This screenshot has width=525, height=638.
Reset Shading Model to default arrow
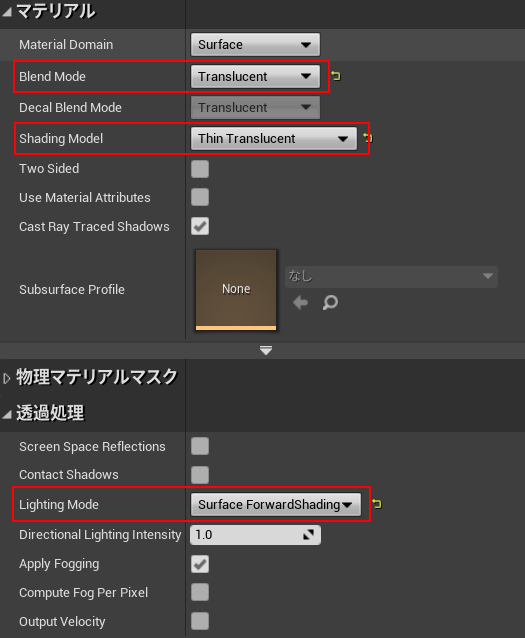[368, 138]
